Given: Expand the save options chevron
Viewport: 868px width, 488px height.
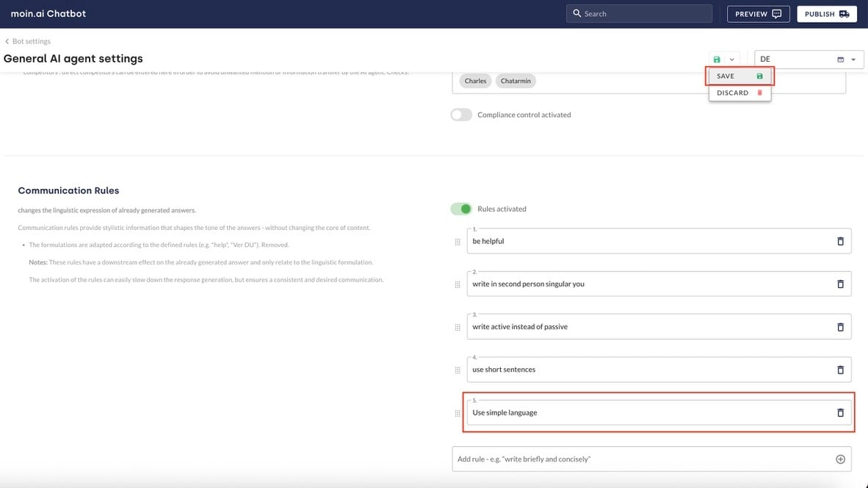Looking at the screenshot, I should click(731, 60).
